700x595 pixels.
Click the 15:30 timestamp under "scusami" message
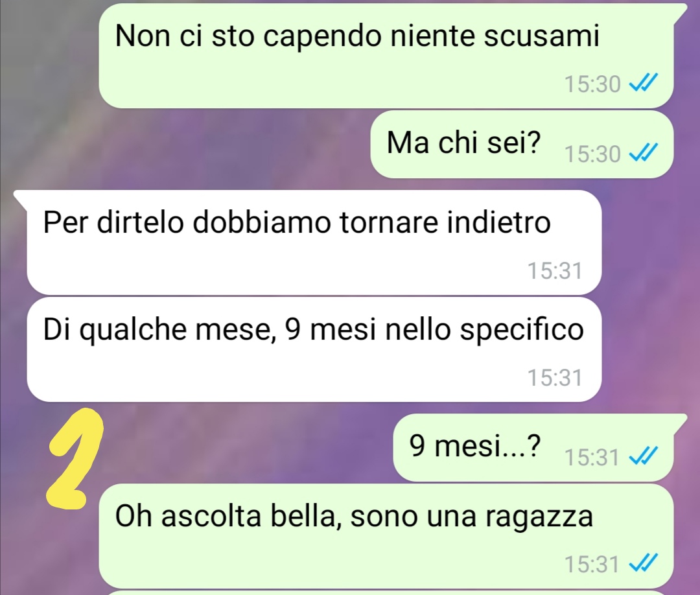pyautogui.click(x=592, y=84)
